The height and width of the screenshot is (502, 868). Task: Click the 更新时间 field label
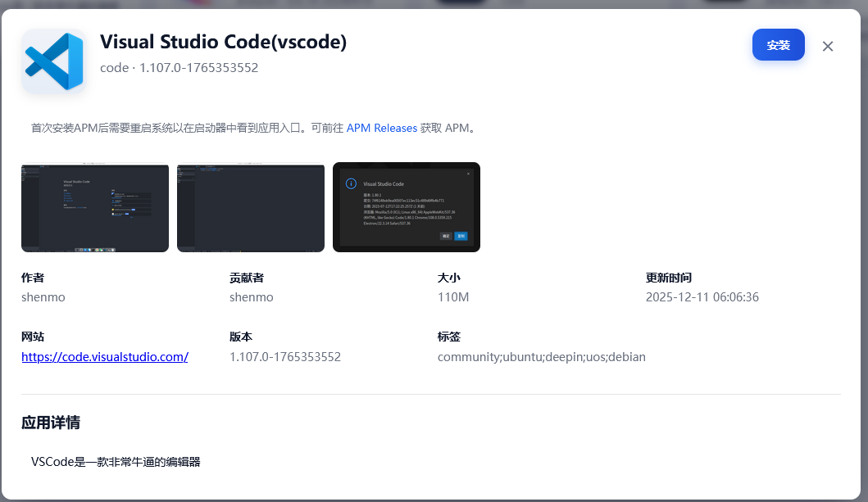(x=669, y=278)
